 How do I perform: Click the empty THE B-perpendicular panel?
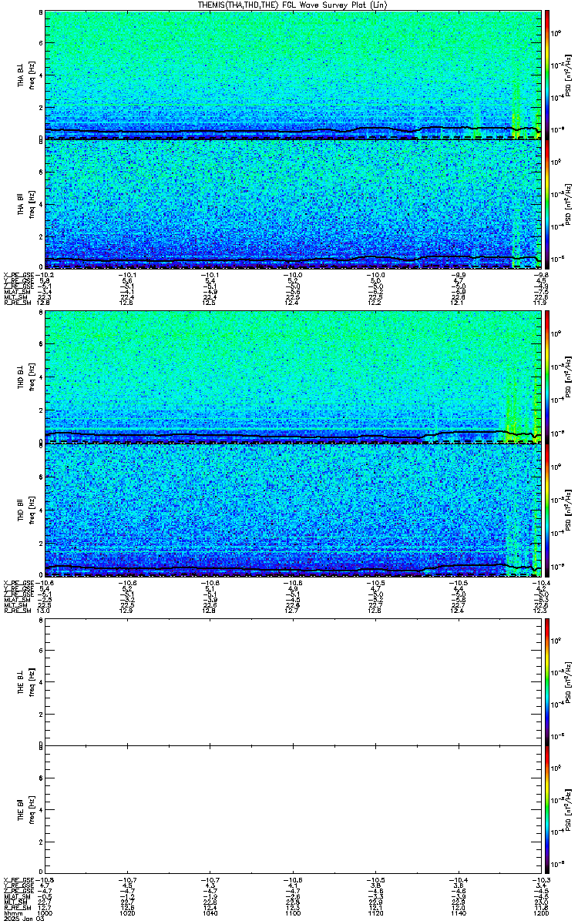pyautogui.click(x=293, y=681)
